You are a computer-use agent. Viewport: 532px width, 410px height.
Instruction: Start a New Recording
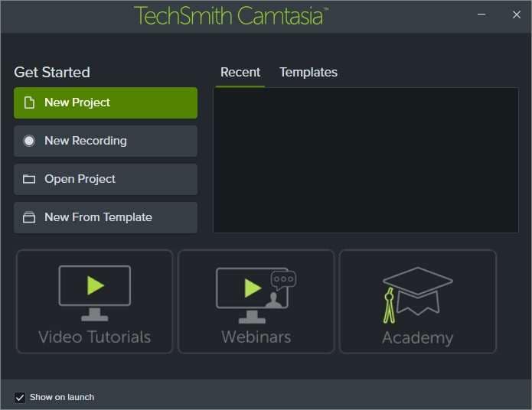(106, 141)
